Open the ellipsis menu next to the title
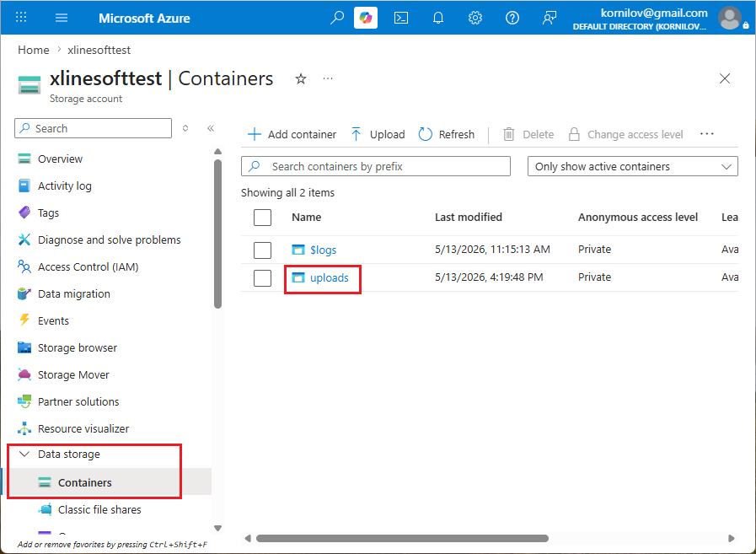756x554 pixels. point(328,78)
